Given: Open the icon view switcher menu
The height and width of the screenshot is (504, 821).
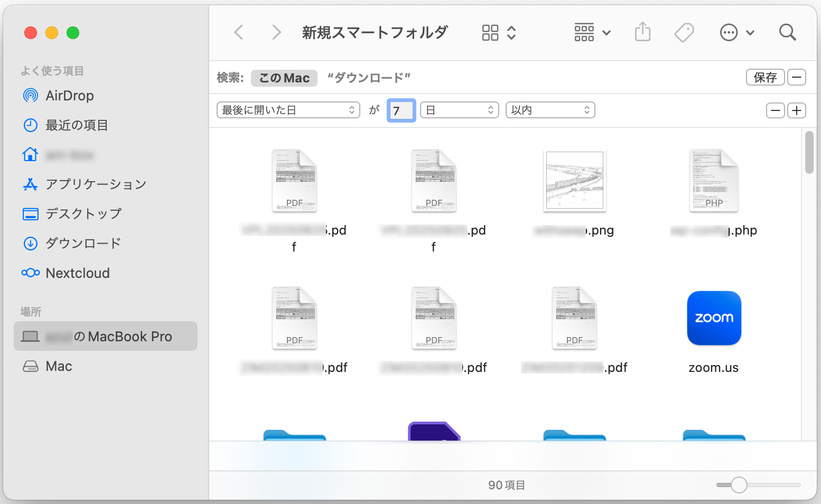Looking at the screenshot, I should tap(498, 33).
